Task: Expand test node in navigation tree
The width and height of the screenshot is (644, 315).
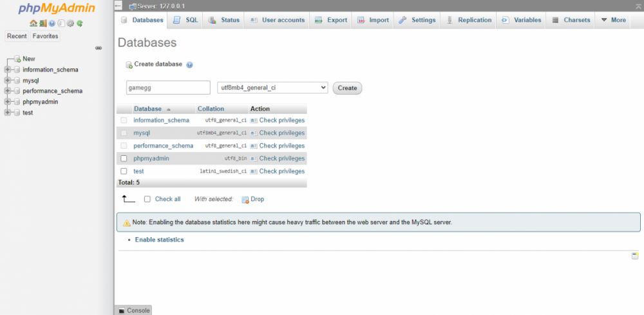Action: tap(7, 113)
